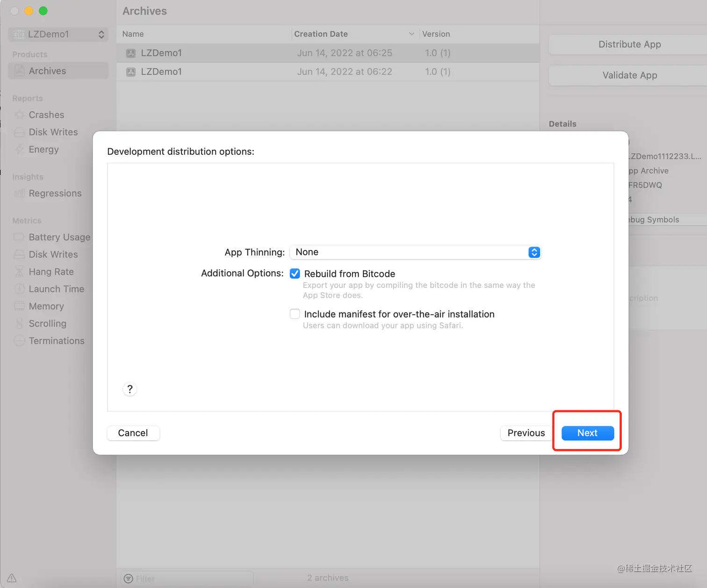Click the archive icon of the 06:22 row
This screenshot has height=588, width=707.
pos(131,72)
